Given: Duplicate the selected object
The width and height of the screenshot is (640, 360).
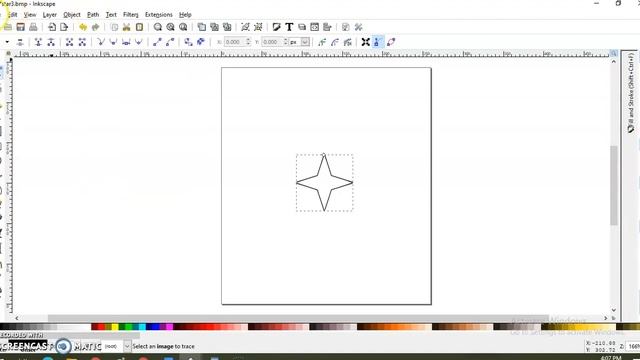Looking at the screenshot, I should (x=202, y=27).
